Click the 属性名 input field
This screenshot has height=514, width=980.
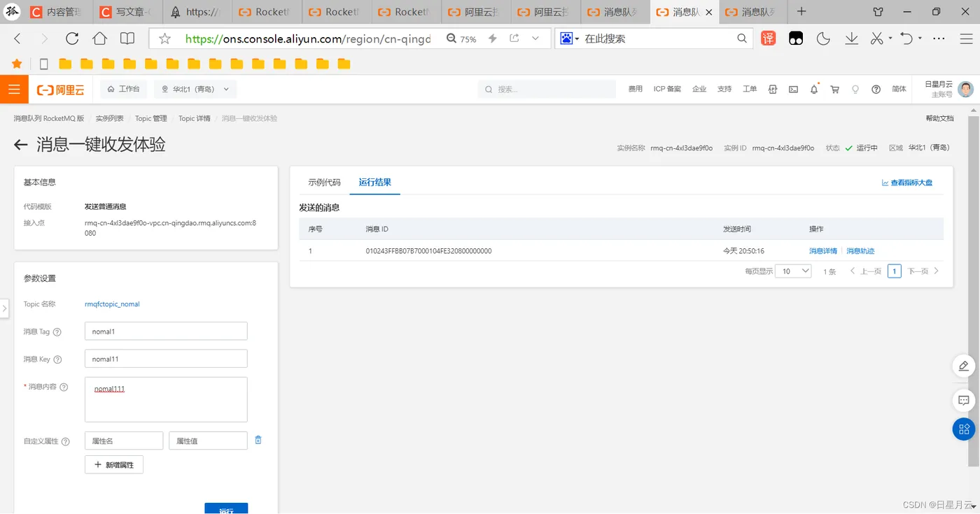124,441
